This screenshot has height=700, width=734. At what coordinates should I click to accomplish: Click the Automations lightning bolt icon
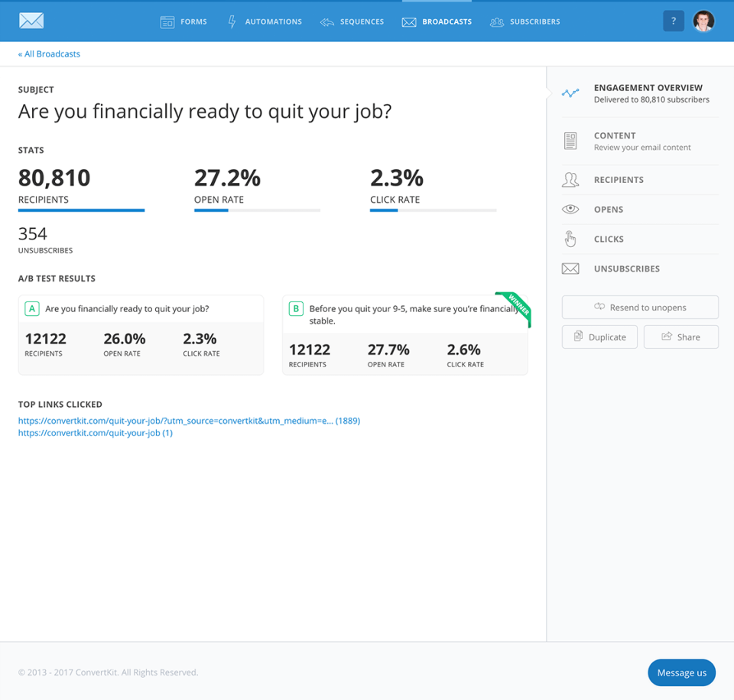pos(231,21)
